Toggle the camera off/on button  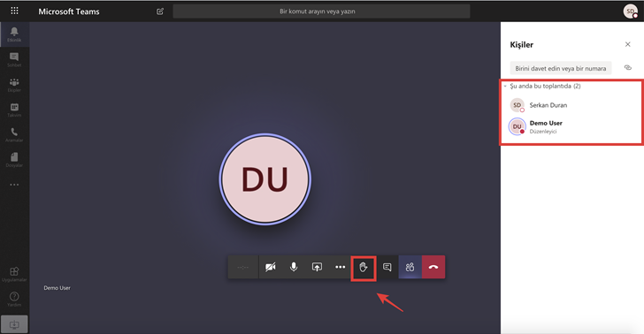[x=271, y=268]
